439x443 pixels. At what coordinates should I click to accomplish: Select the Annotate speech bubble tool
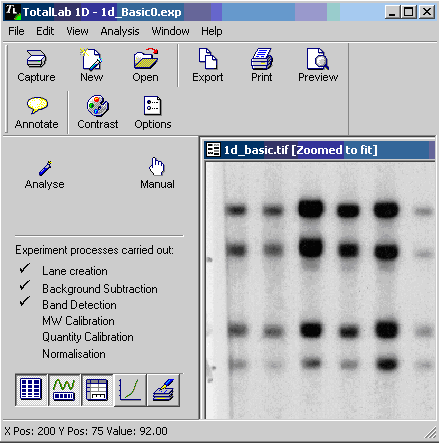37,105
